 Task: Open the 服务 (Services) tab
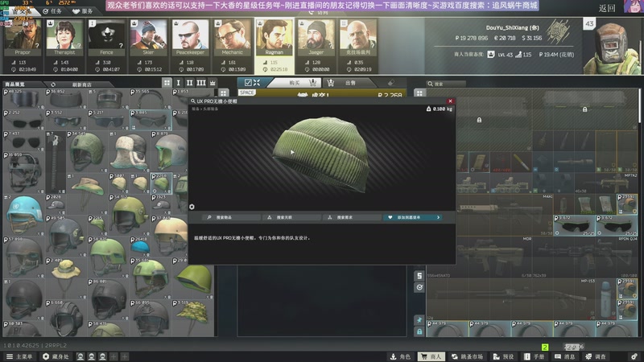click(83, 11)
